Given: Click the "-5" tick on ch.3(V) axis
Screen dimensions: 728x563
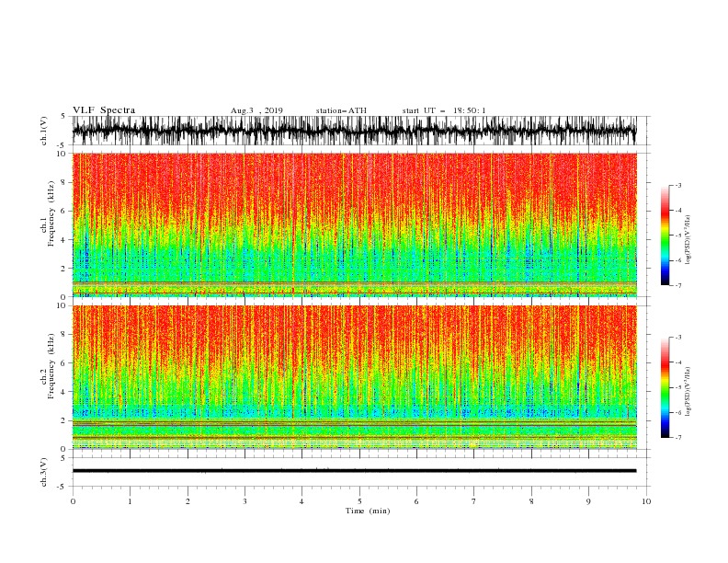Looking at the screenshot, I should [x=62, y=487].
